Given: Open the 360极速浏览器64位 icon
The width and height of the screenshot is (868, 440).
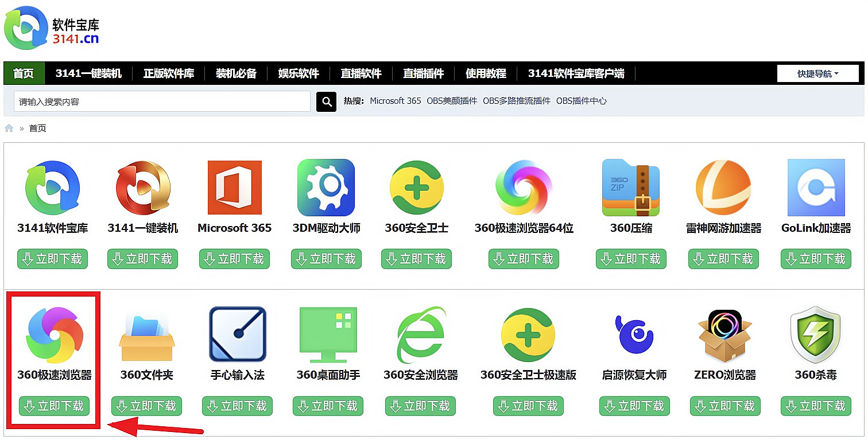Looking at the screenshot, I should point(524,188).
